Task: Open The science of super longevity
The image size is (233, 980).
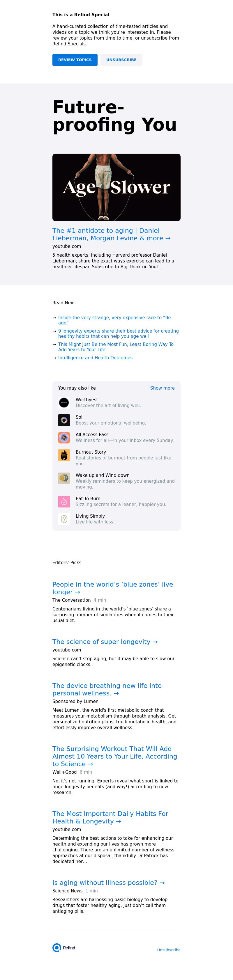Action: [105, 642]
